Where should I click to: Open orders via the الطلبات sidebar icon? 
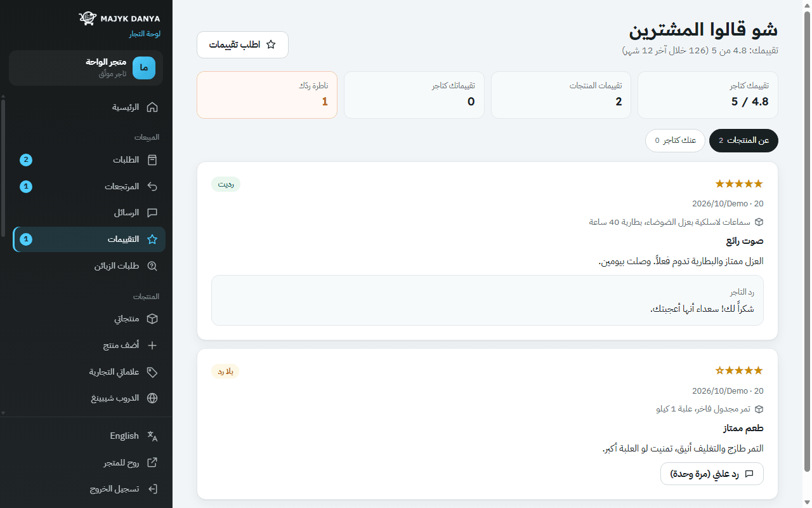point(152,160)
